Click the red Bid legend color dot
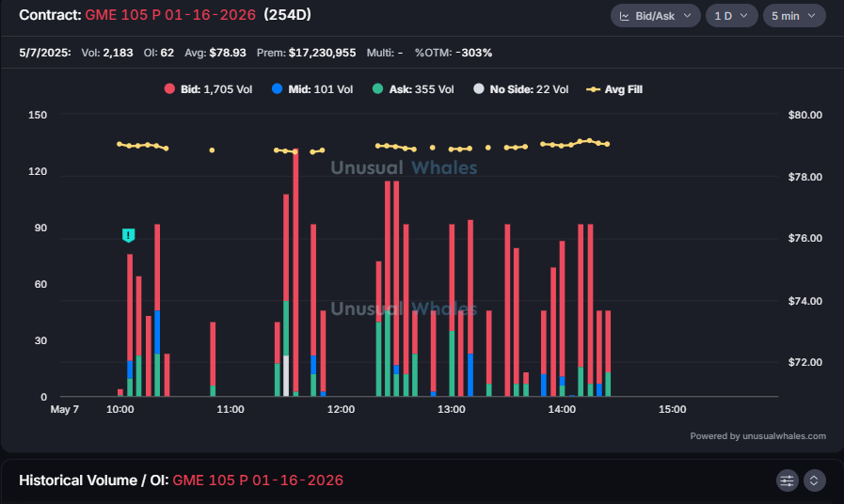 (x=169, y=88)
